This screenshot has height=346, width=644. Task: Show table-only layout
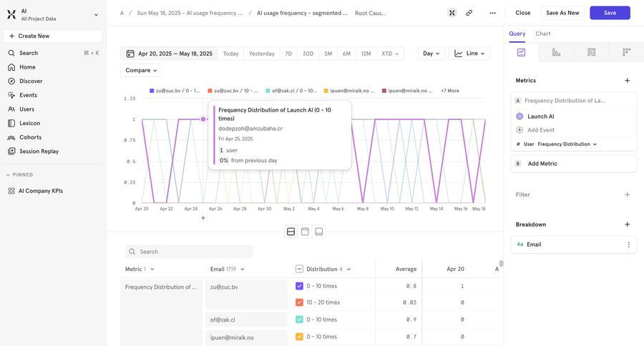(x=318, y=232)
